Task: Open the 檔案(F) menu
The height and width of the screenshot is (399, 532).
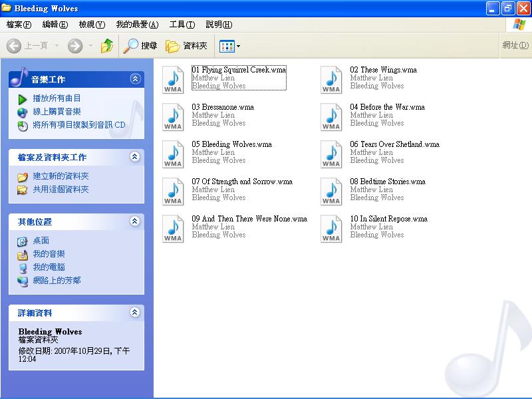Action: pos(19,25)
